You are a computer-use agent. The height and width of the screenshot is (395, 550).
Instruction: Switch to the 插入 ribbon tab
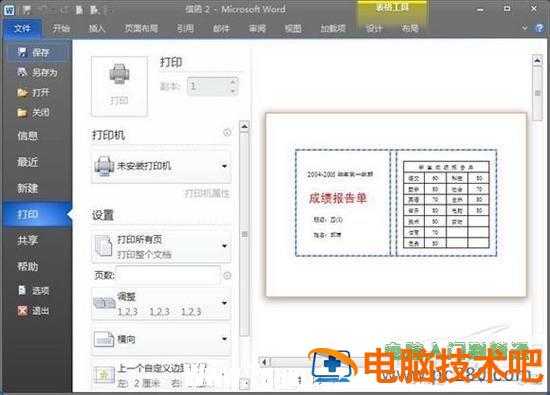pos(97,28)
